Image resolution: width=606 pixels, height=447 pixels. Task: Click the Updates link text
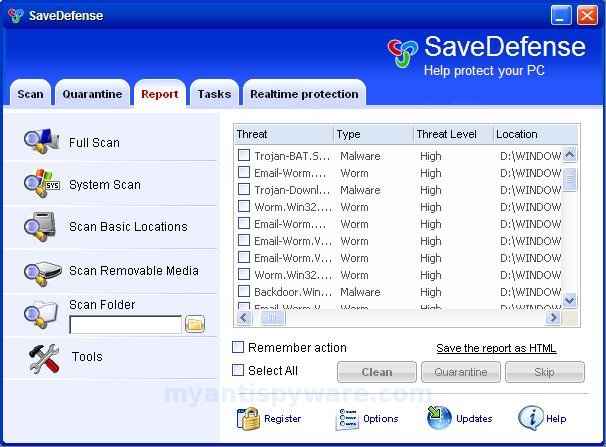coord(474,419)
